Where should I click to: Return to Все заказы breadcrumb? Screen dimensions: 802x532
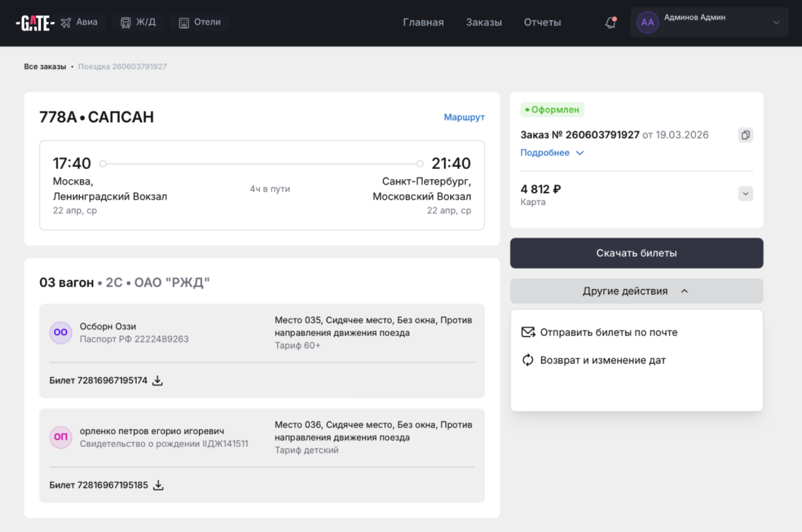pos(45,67)
